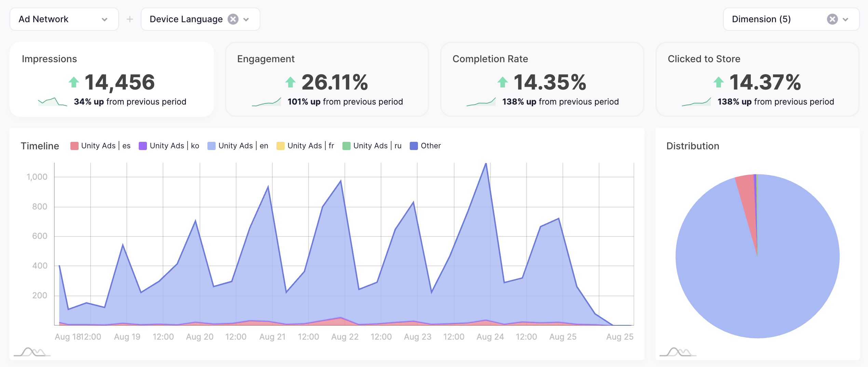Click the Impressions sparkline trend icon

click(52, 102)
